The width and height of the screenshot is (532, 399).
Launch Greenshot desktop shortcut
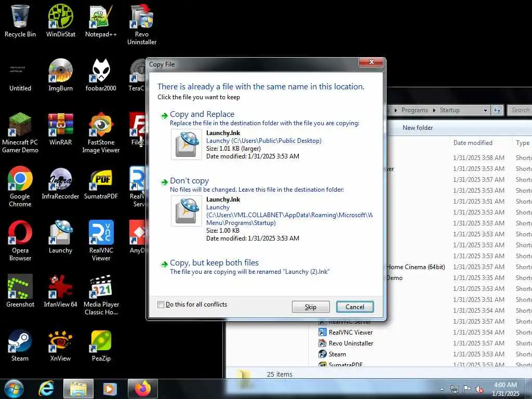pos(20,291)
